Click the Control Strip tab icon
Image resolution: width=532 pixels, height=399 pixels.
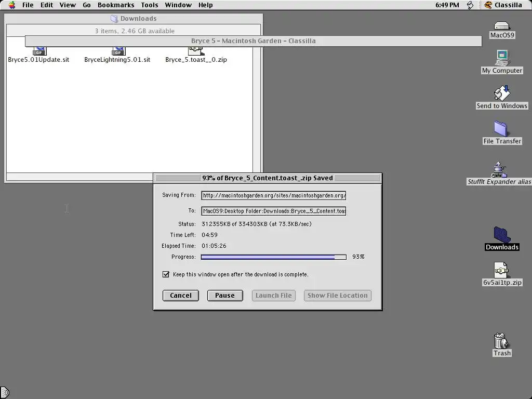point(4,393)
